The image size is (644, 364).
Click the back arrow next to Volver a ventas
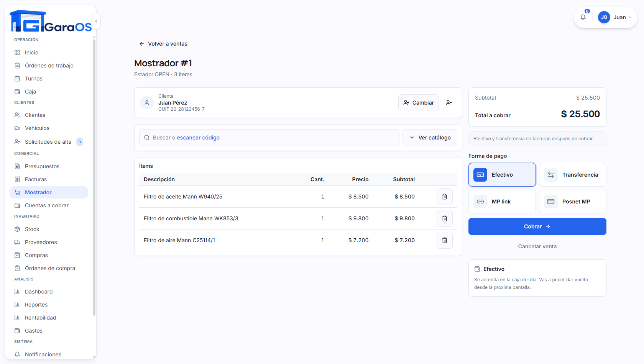[142, 44]
